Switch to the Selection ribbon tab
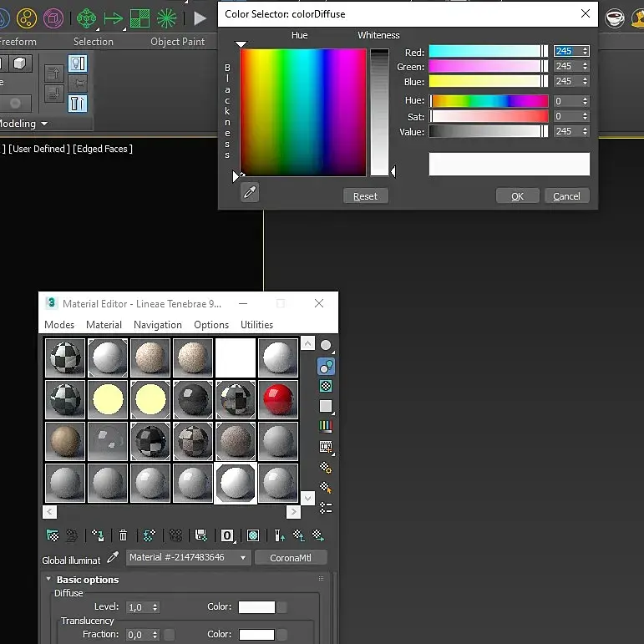Screen dimensions: 644x644 pyautogui.click(x=94, y=42)
